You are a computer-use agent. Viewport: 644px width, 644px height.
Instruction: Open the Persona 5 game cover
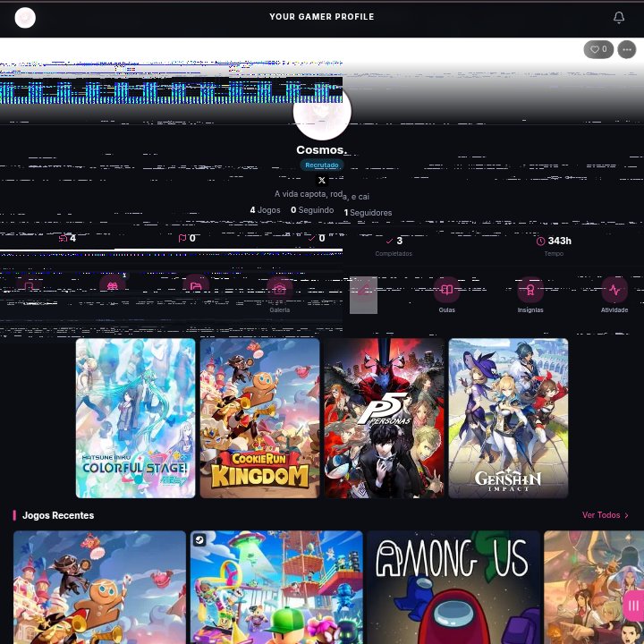tap(384, 418)
